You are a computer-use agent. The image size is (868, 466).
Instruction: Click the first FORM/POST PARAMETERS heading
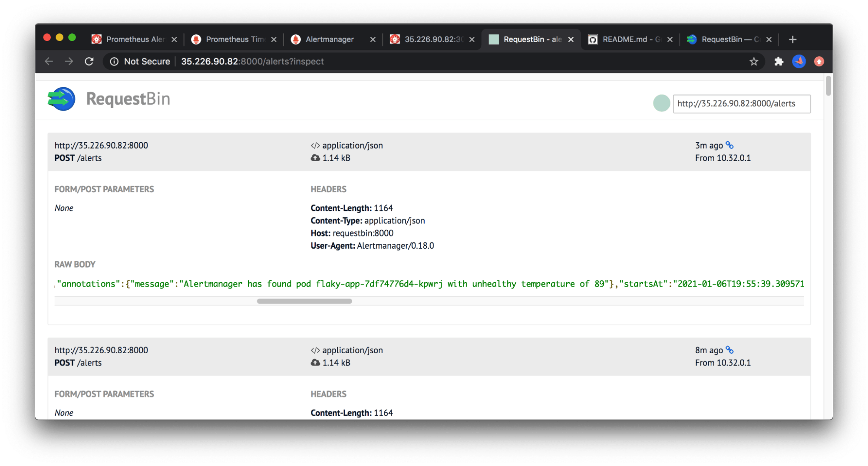tap(104, 189)
